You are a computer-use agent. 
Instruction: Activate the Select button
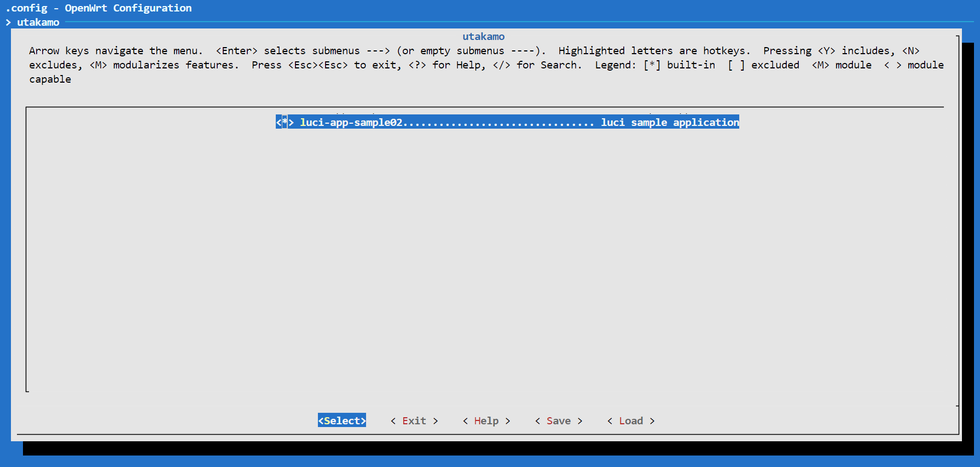click(342, 420)
